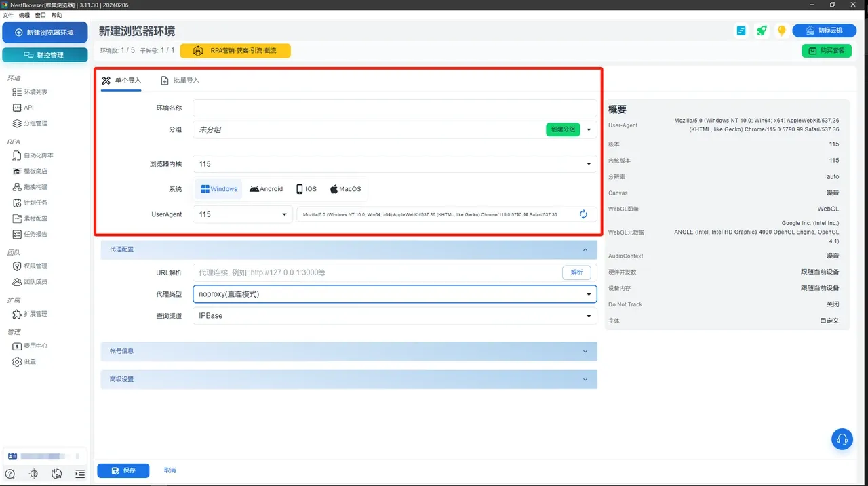This screenshot has width=868, height=486.
Task: Open the 代理类型 noproxy dropdown
Action: tap(394, 294)
